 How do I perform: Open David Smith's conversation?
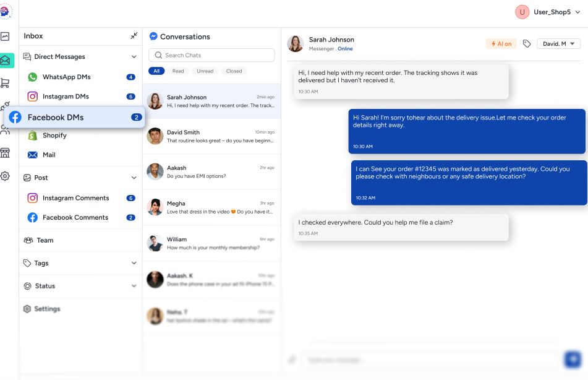click(x=211, y=136)
